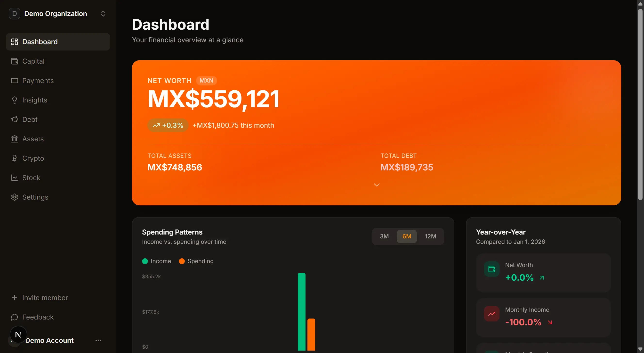
Task: Open the Crypto section
Action: pos(58,158)
